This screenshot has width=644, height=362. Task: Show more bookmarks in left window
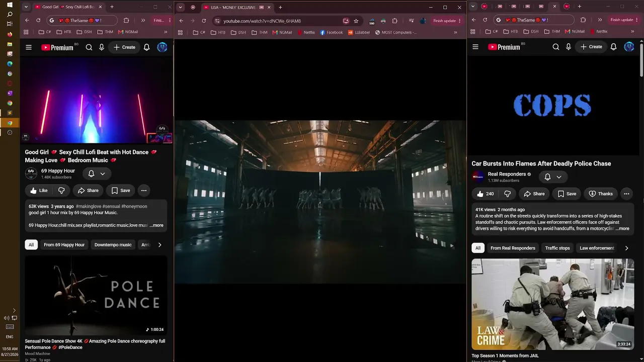pyautogui.click(x=166, y=32)
